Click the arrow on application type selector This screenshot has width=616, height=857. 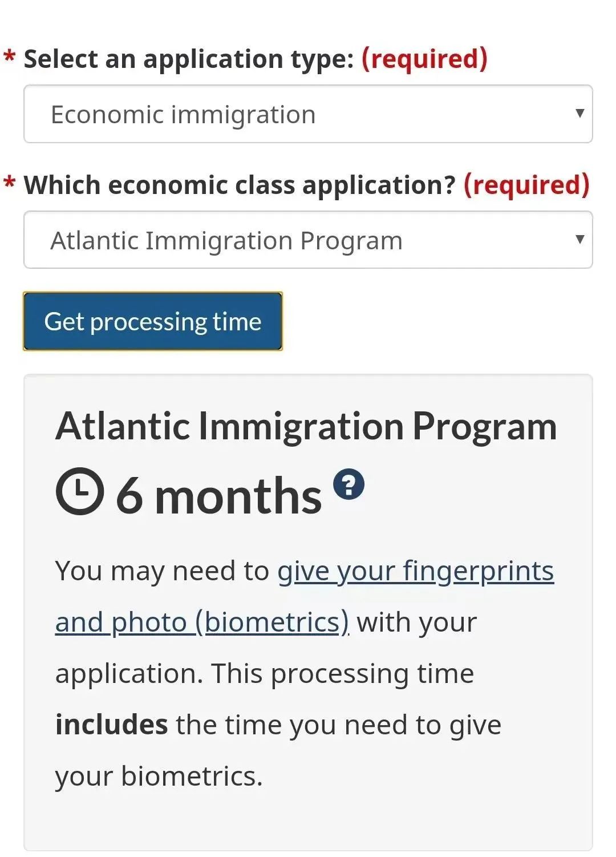(579, 113)
